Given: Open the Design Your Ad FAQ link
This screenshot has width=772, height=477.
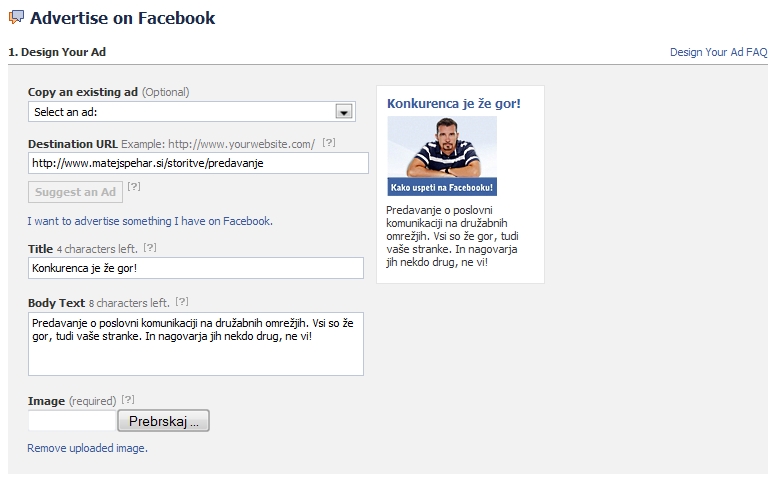Looking at the screenshot, I should coord(718,52).
